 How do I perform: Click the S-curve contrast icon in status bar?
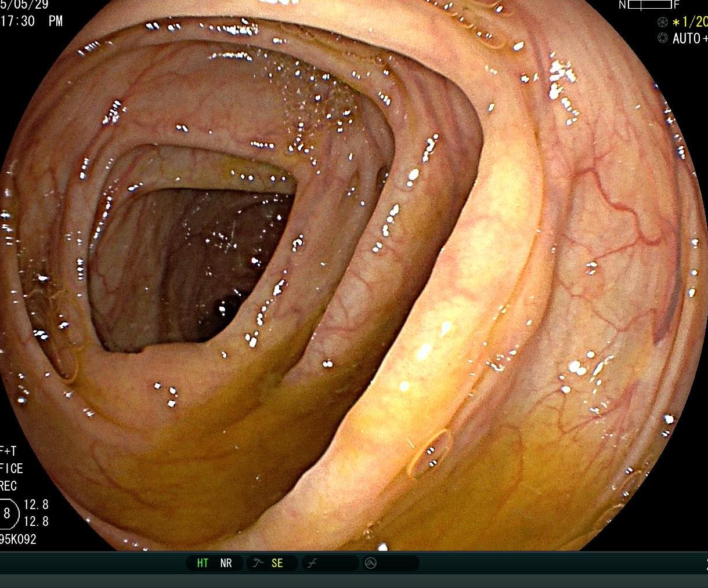(x=312, y=563)
